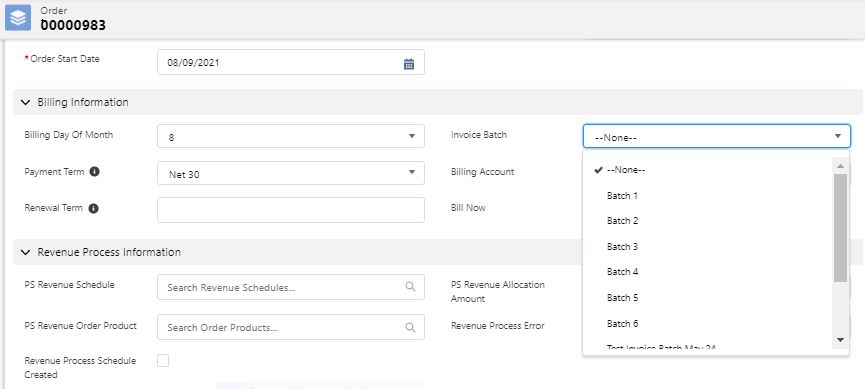Image resolution: width=865 pixels, height=389 pixels.
Task: Click the Renewal Term info icon
Action: point(93,209)
